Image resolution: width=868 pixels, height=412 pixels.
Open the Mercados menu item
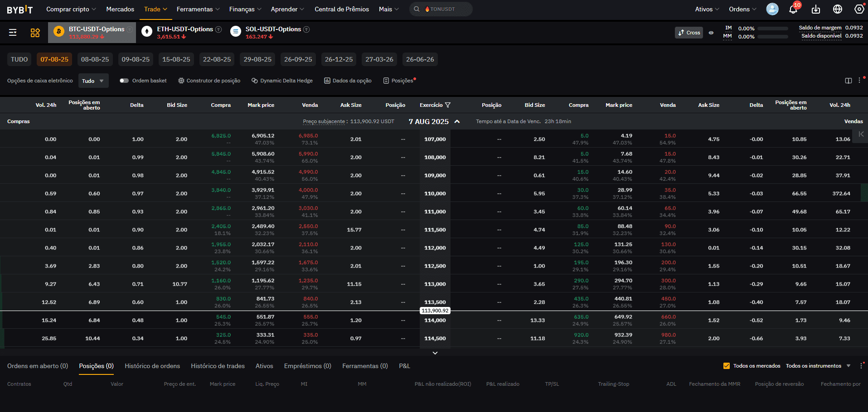[120, 9]
